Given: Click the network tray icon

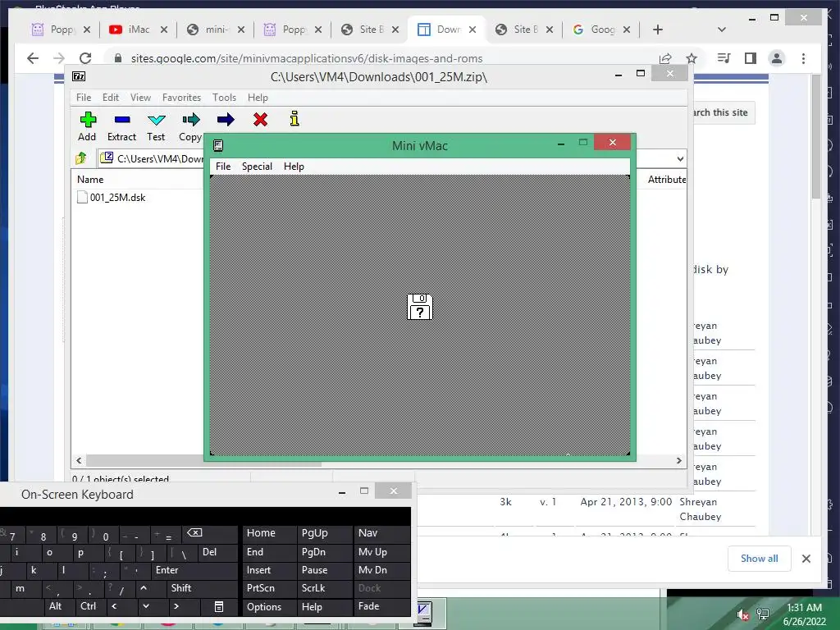Looking at the screenshot, I should pyautogui.click(x=762, y=614).
